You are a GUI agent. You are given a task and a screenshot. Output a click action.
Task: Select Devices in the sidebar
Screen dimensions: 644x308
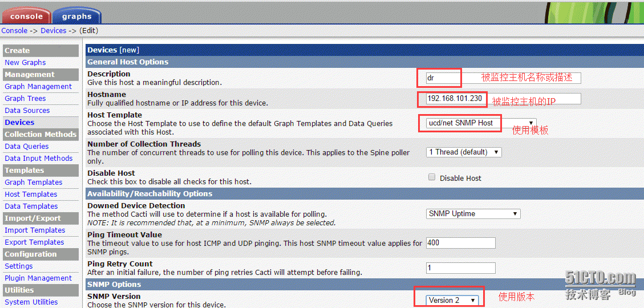click(19, 123)
